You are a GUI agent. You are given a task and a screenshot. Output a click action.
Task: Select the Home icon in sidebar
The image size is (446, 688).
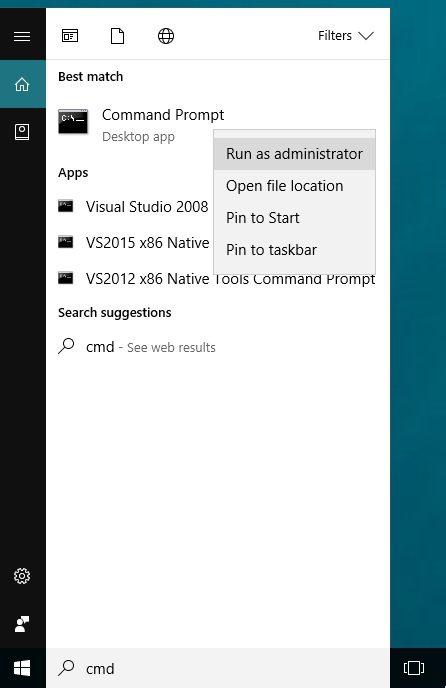(22, 84)
